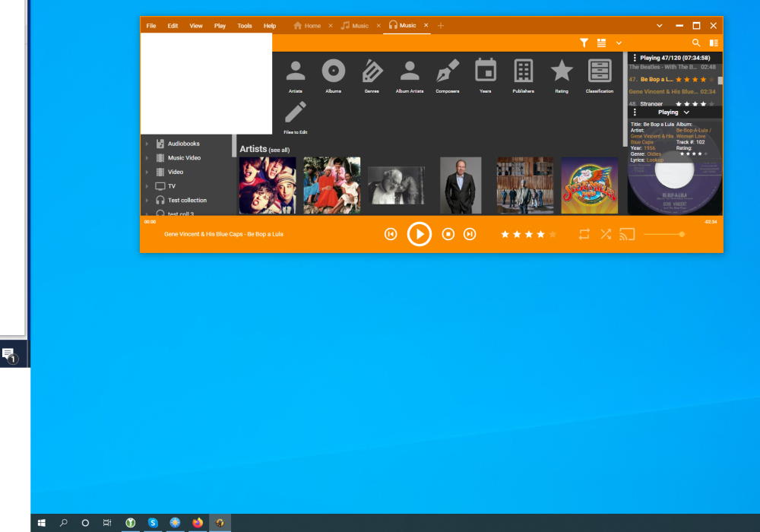
Task: Open the Publishers building icon
Action: 524,71
